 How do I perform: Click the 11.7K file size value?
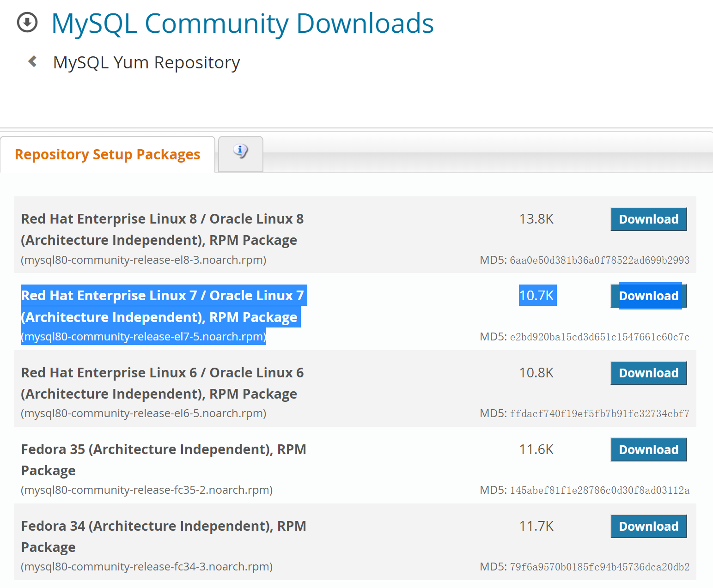[x=536, y=526]
